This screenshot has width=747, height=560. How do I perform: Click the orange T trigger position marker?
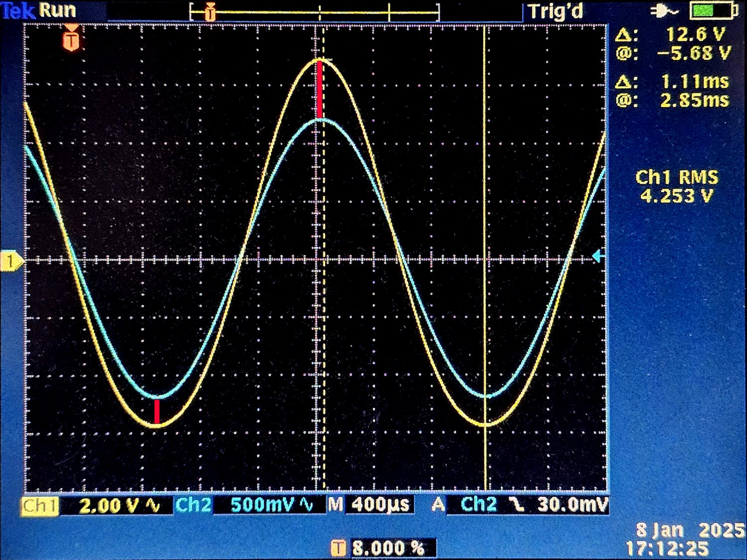72,39
